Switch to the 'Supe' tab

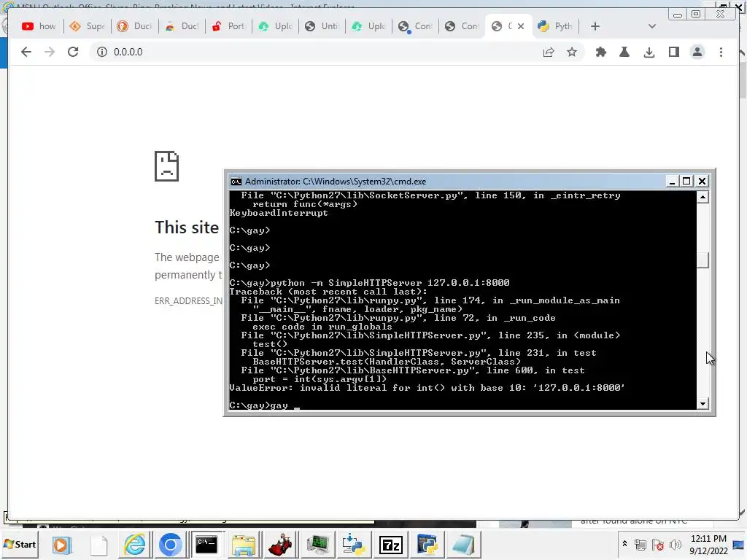[x=87, y=26]
